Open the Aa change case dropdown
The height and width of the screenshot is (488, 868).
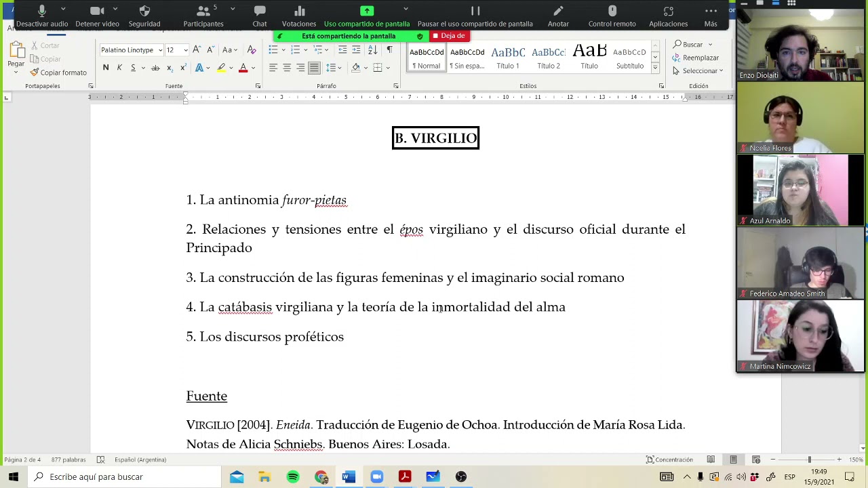pyautogui.click(x=229, y=49)
